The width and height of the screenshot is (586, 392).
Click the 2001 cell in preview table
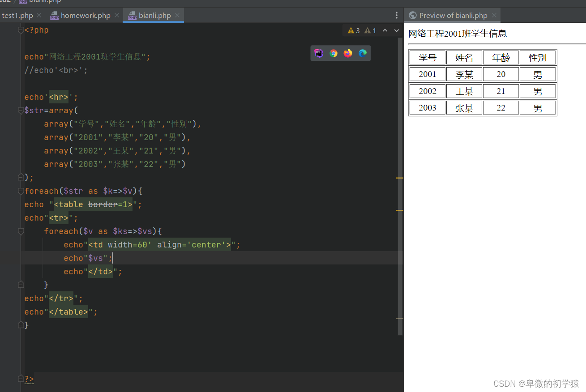(428, 74)
